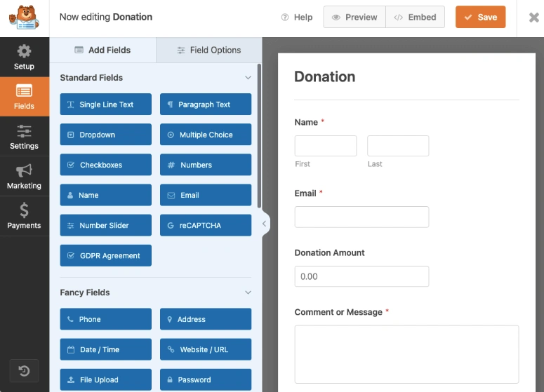Open the Payments dollar icon
Screen dimensions: 544x392
point(24,210)
